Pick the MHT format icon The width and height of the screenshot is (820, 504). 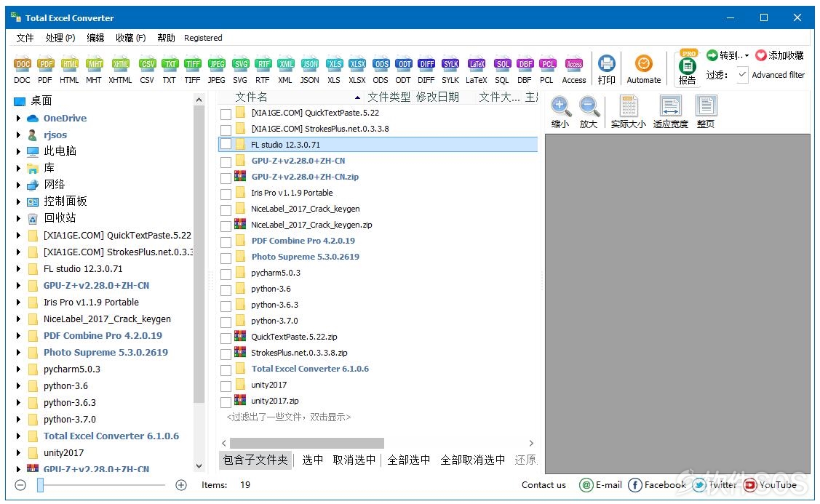94,70
